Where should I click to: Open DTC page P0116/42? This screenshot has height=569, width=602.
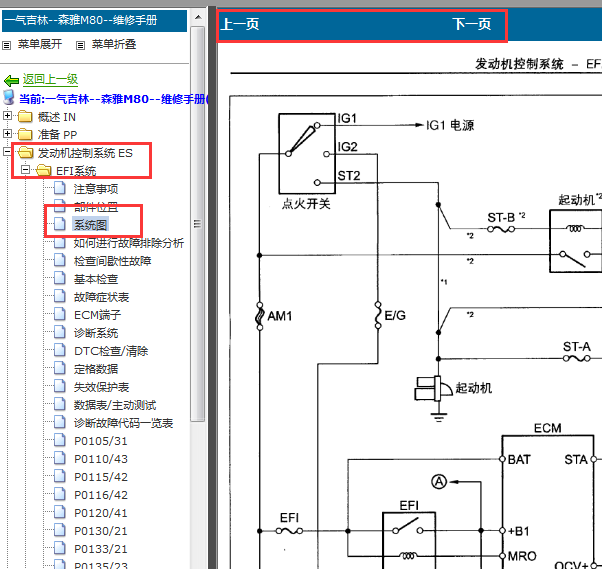(x=101, y=495)
